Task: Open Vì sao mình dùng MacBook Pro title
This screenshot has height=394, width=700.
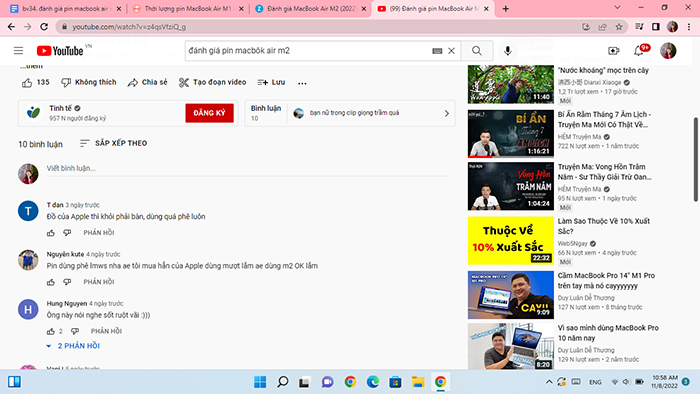Action: coord(608,333)
